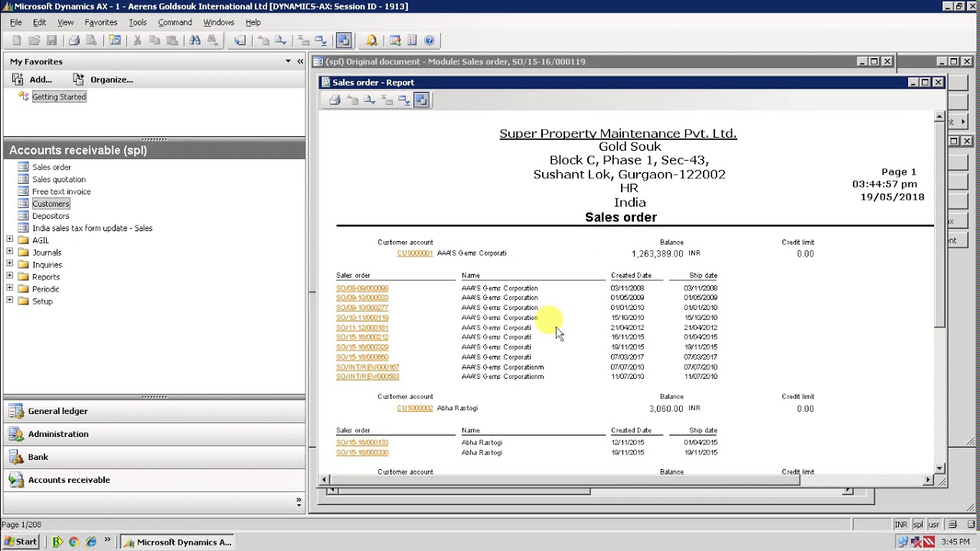Image resolution: width=980 pixels, height=551 pixels.
Task: Expand the Inquiries folder
Action: (x=9, y=265)
